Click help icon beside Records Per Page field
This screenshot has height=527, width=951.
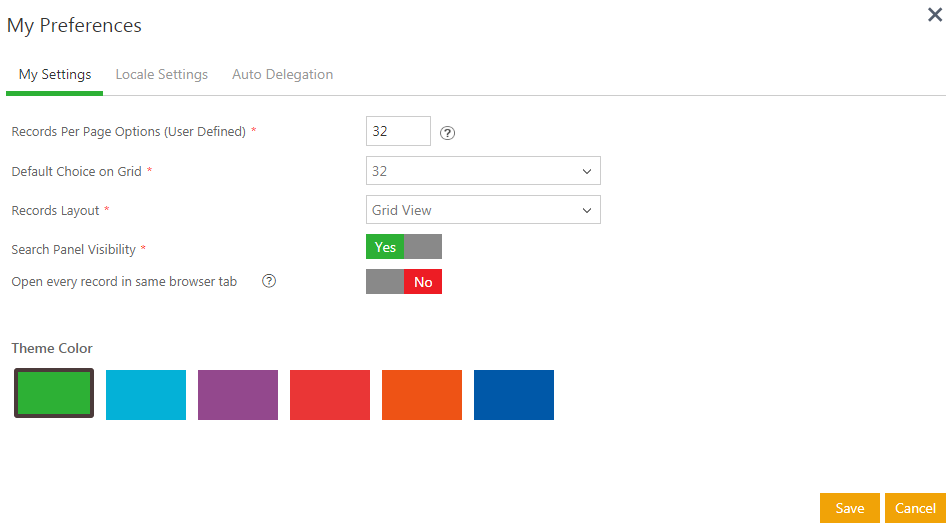click(x=447, y=133)
